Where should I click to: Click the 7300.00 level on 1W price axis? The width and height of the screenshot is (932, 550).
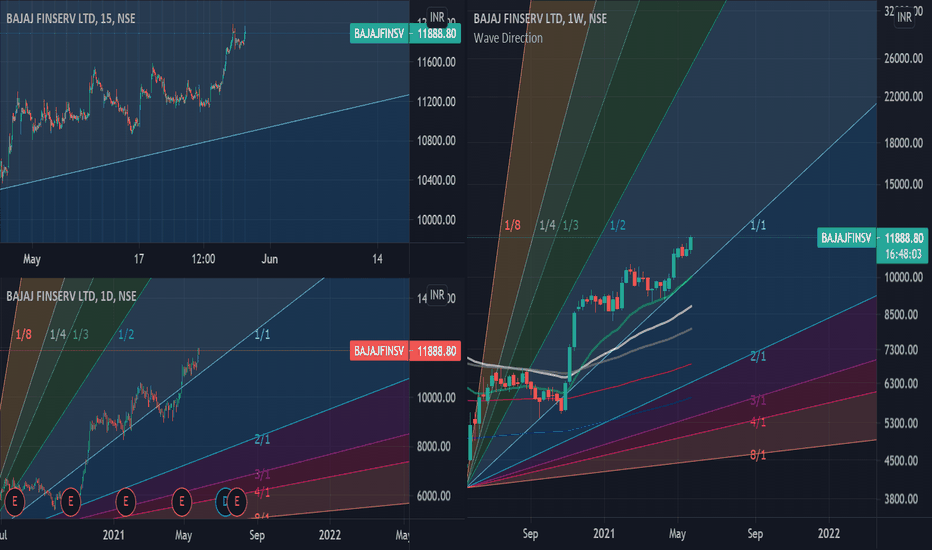coord(901,350)
